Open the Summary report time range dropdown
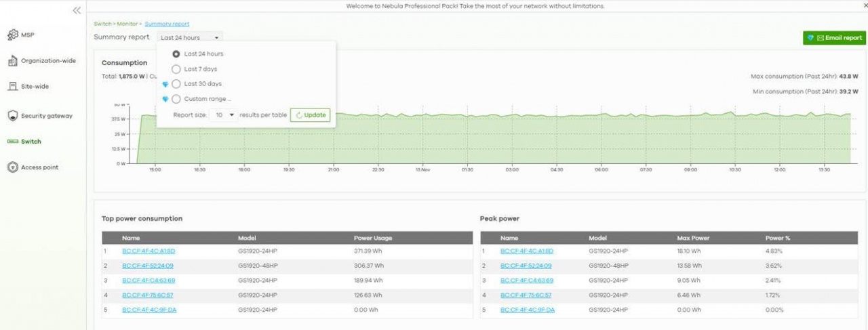 pos(189,38)
